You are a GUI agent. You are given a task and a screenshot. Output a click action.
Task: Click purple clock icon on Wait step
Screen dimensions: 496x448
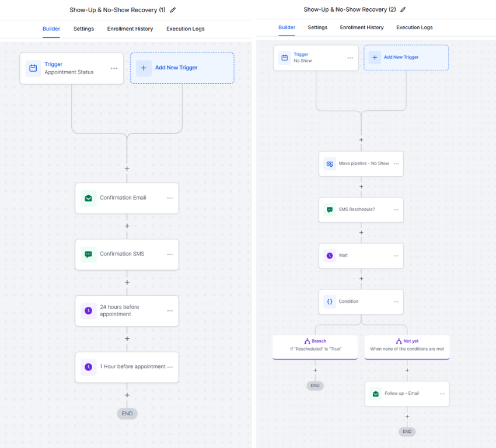click(330, 256)
